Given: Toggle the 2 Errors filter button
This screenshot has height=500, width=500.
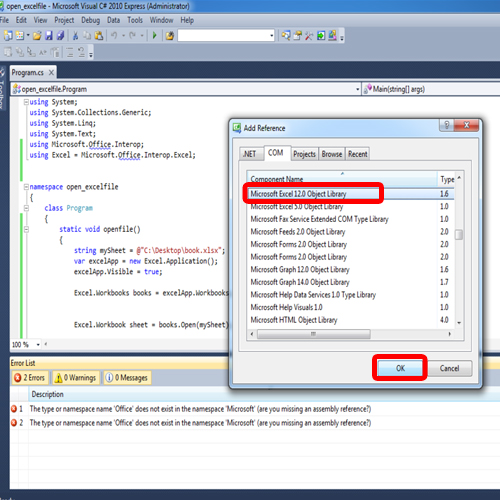Looking at the screenshot, I should tap(30, 378).
